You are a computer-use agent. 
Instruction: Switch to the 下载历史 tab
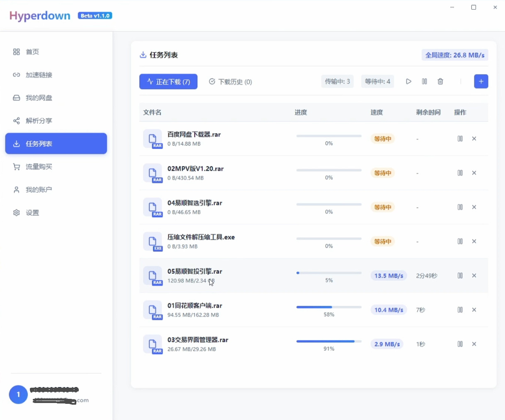[230, 82]
